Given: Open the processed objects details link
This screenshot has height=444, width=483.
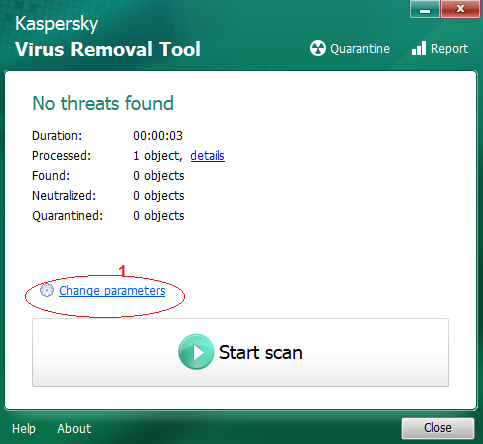Looking at the screenshot, I should pyautogui.click(x=207, y=156).
